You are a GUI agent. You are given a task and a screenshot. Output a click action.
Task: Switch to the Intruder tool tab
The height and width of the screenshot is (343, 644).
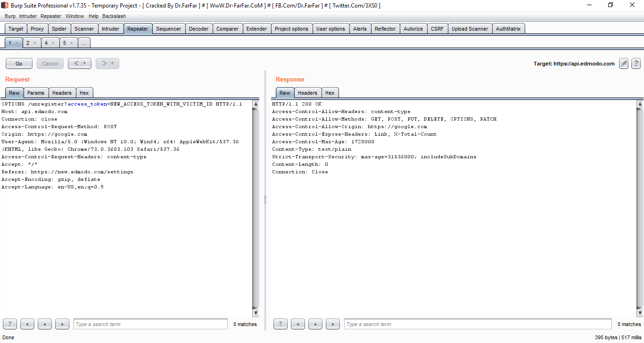point(111,29)
